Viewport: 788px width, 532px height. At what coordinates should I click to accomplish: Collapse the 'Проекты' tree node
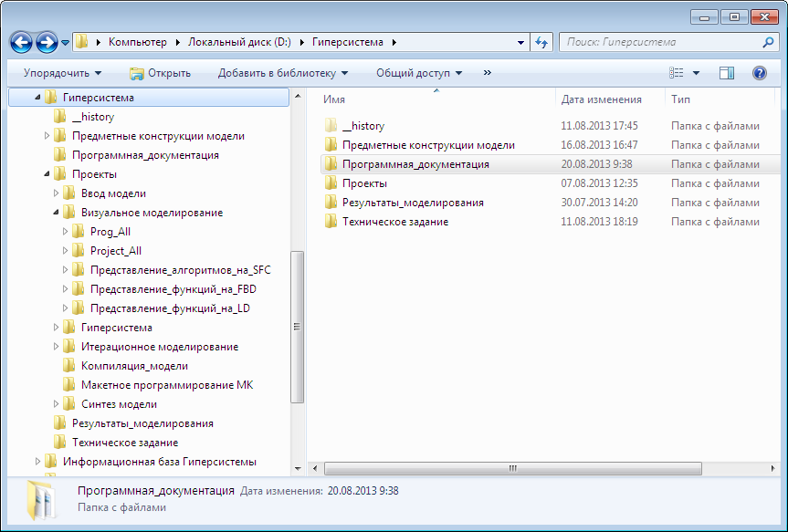coord(47,173)
